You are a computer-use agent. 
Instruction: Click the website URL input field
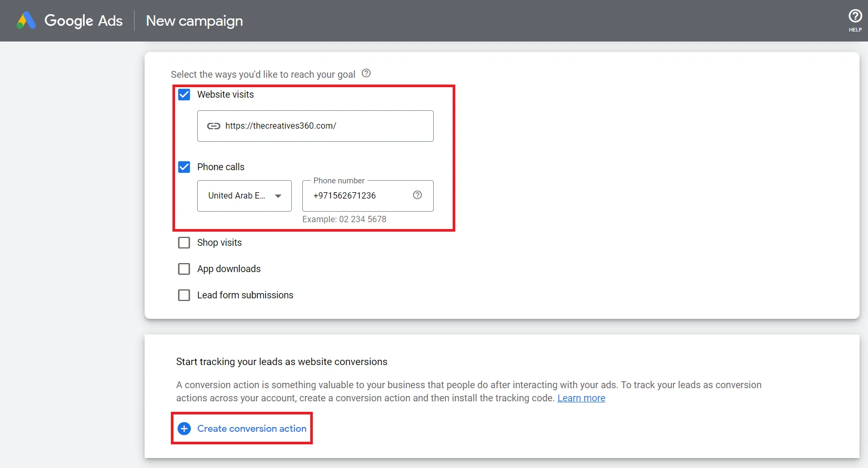(315, 126)
